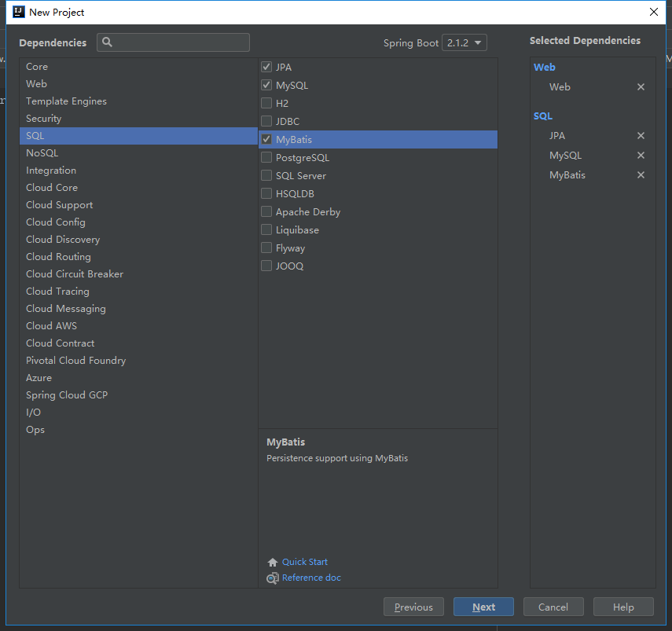672x631 pixels.
Task: Remove MySQL from selected dependencies
Action: (641, 155)
